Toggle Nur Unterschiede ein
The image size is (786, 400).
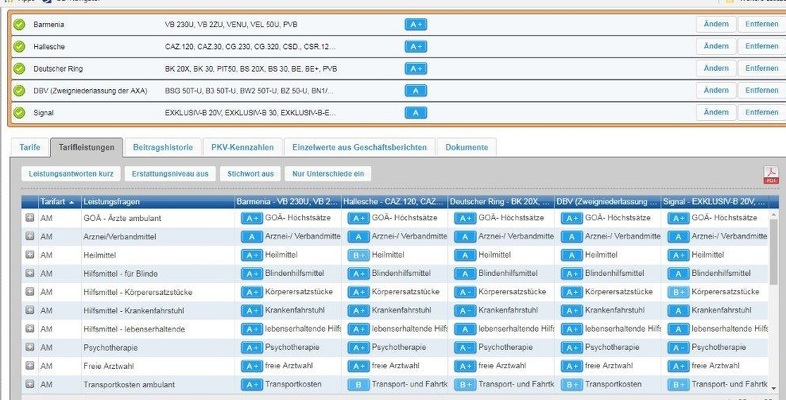[328, 174]
